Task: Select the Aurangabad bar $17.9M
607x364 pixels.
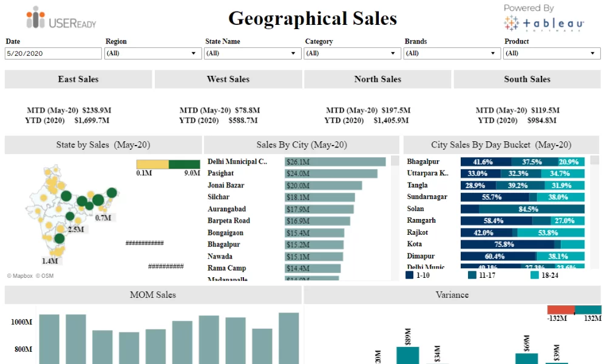Action: [319, 209]
